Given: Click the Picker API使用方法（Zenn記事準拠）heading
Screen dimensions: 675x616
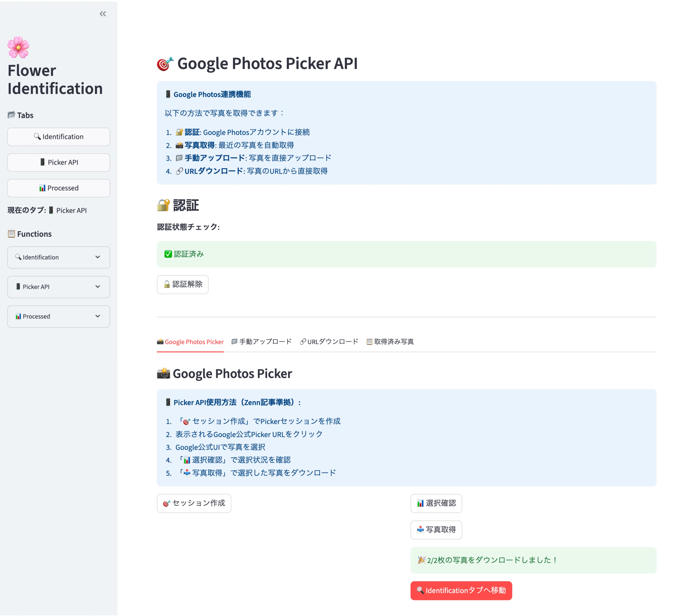Looking at the screenshot, I should pyautogui.click(x=233, y=402).
